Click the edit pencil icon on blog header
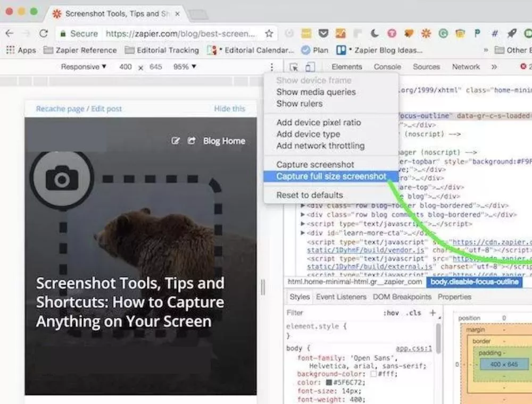The width and height of the screenshot is (532, 404). [176, 141]
